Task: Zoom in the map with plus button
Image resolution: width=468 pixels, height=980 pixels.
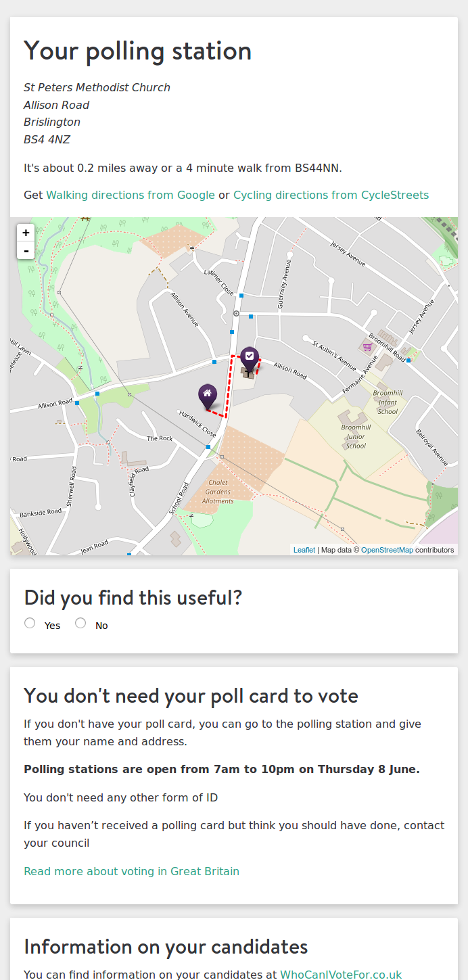Action: (26, 233)
